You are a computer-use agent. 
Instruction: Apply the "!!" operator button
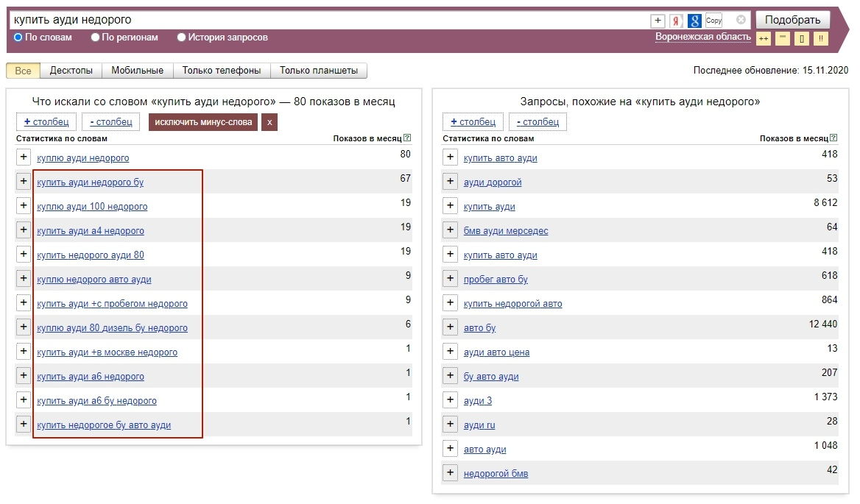click(821, 39)
